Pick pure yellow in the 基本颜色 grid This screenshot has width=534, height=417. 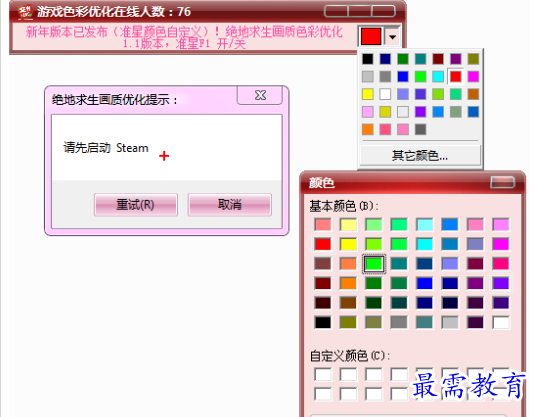[x=348, y=244]
